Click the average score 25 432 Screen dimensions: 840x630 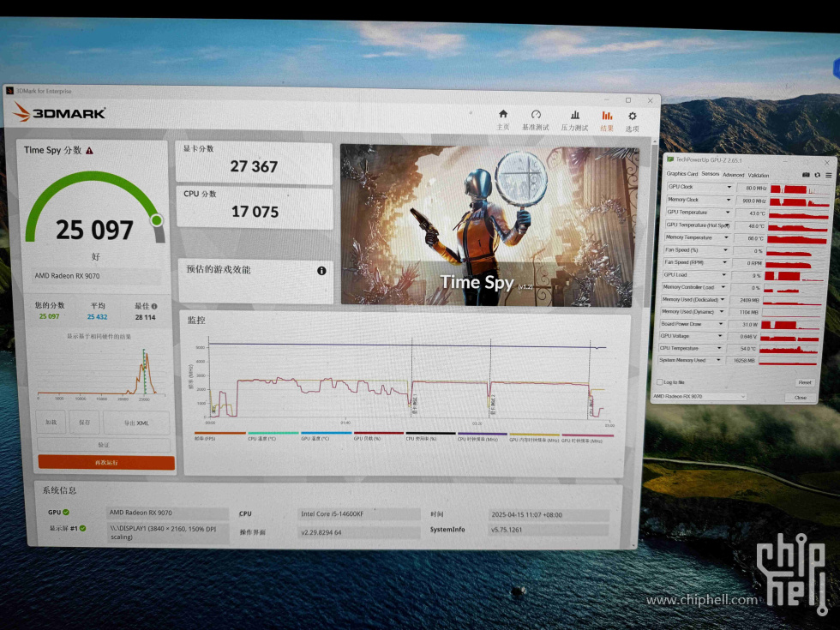tap(97, 316)
